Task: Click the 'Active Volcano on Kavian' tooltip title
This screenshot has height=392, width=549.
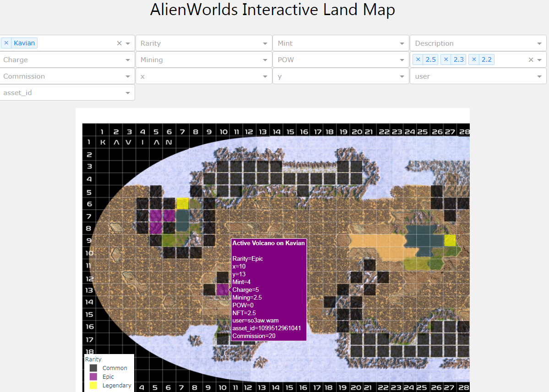Action: coord(269,243)
